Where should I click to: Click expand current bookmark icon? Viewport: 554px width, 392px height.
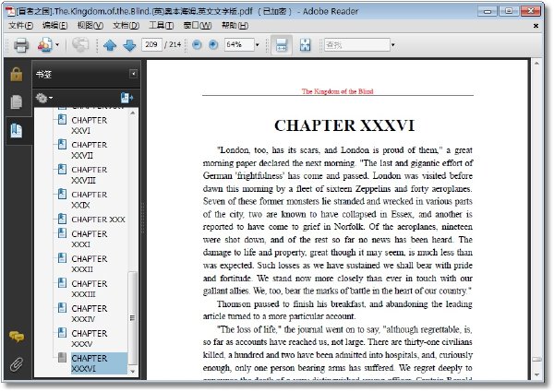point(126,98)
